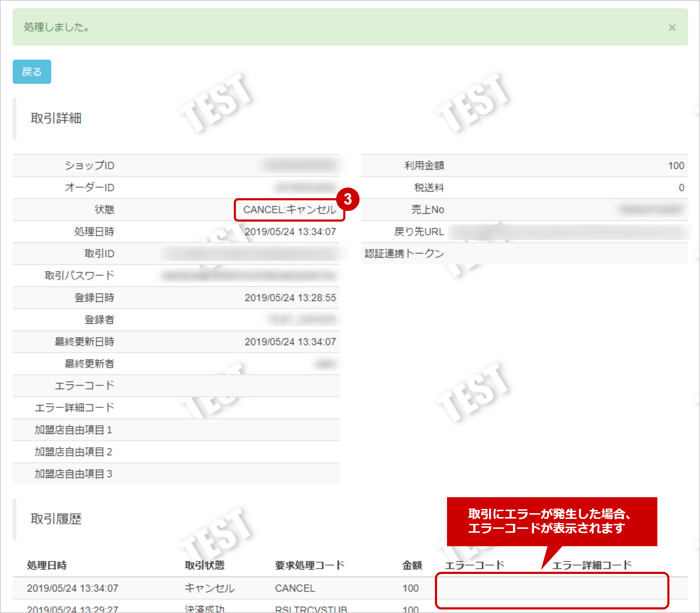Screen dimensions: 700x613
Task: Dismiss the 処理しました success notification
Action: click(672, 28)
